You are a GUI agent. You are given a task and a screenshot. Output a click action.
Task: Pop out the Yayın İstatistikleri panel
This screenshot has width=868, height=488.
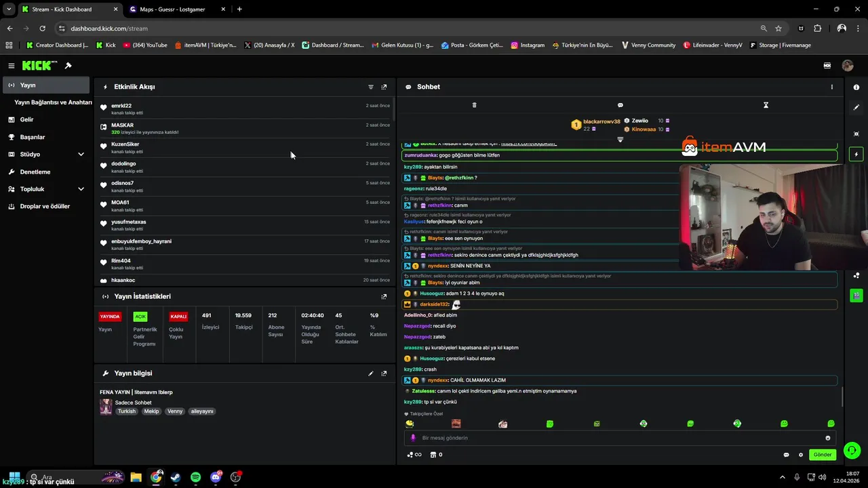(384, 296)
